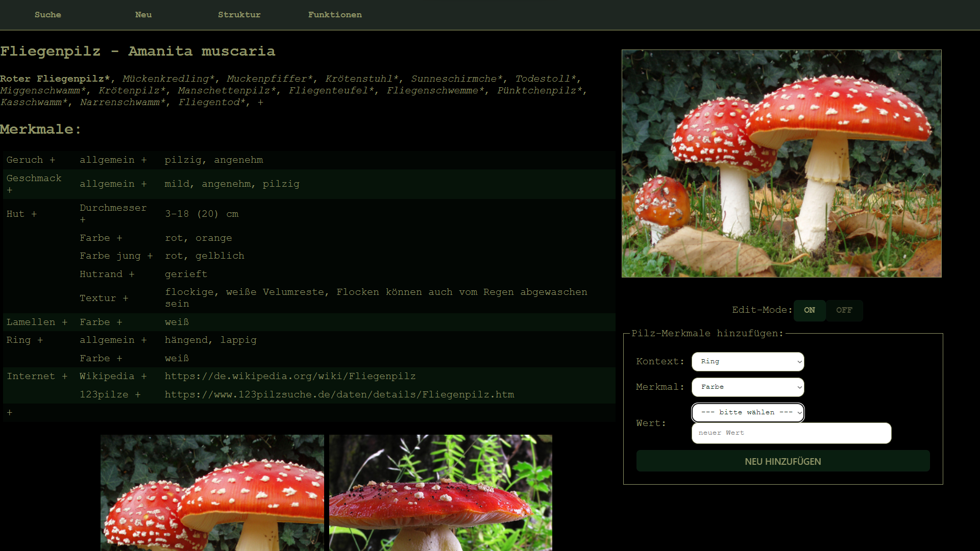This screenshot has width=980, height=551.
Task: Click the plus icon beside Hut
Action: click(34, 214)
